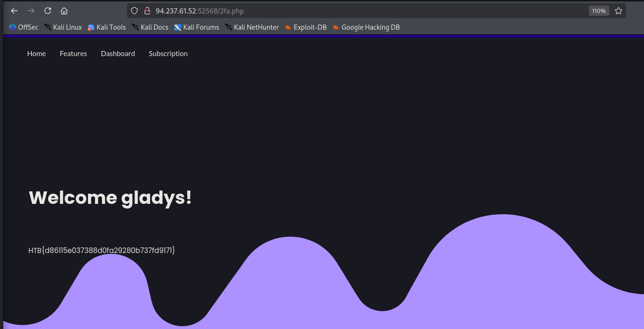Click the URL address bar field
This screenshot has height=329, width=644.
[371, 11]
